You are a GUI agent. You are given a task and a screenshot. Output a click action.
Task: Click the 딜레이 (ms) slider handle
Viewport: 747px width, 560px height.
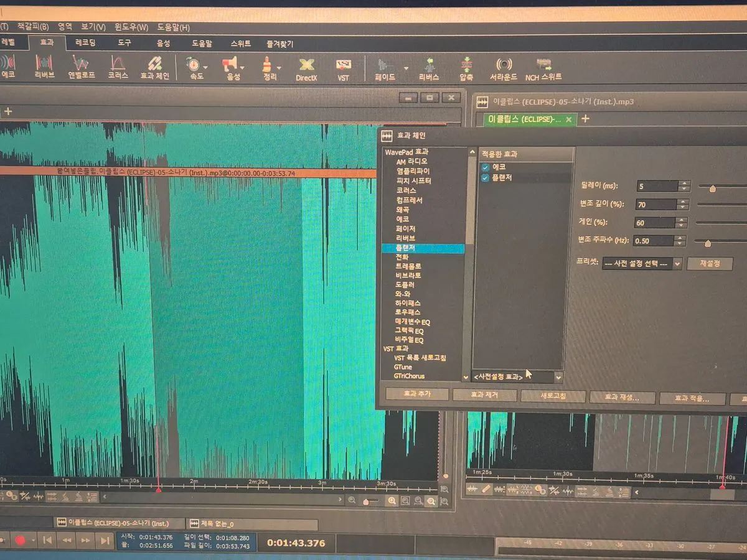pyautogui.click(x=713, y=187)
